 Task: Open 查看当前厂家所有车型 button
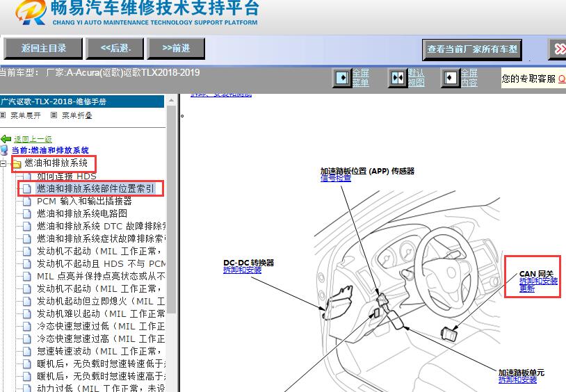click(472, 49)
